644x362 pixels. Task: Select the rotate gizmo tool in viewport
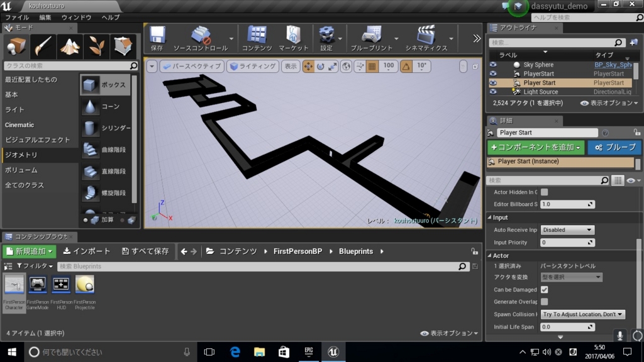tap(320, 67)
